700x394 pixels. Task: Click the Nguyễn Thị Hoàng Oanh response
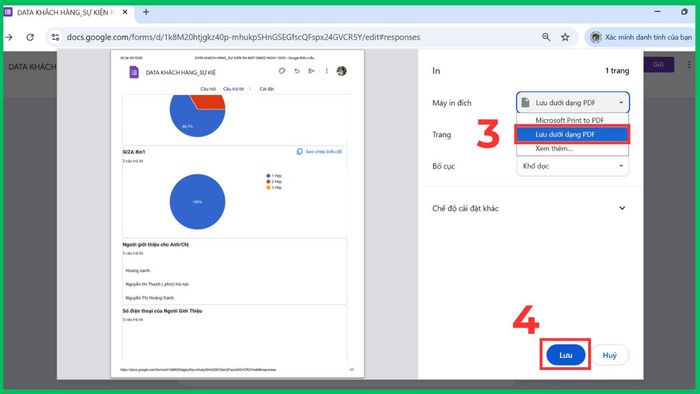[x=150, y=298]
